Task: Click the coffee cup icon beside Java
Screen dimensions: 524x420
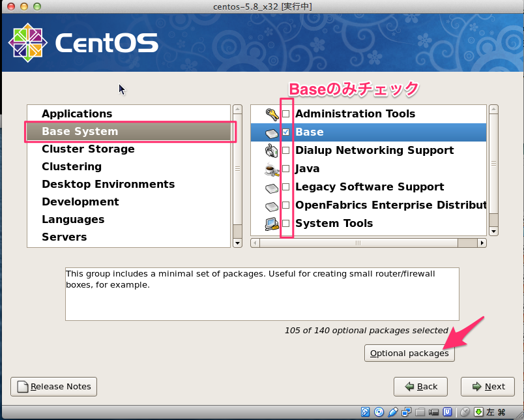Action: (x=272, y=169)
